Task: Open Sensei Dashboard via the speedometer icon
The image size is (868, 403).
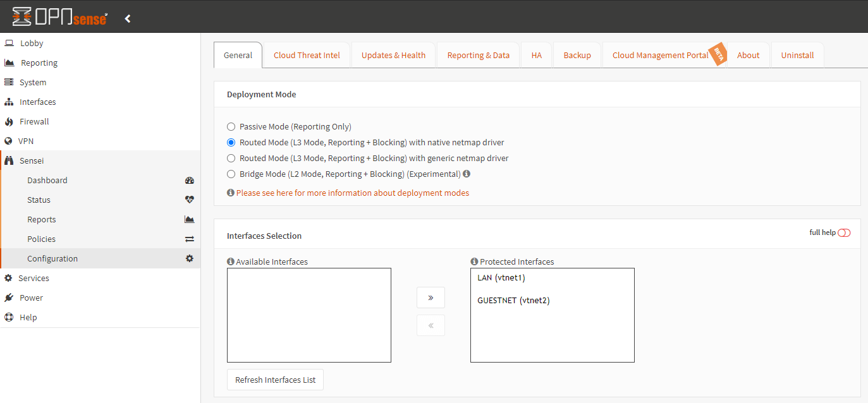Action: pos(189,180)
